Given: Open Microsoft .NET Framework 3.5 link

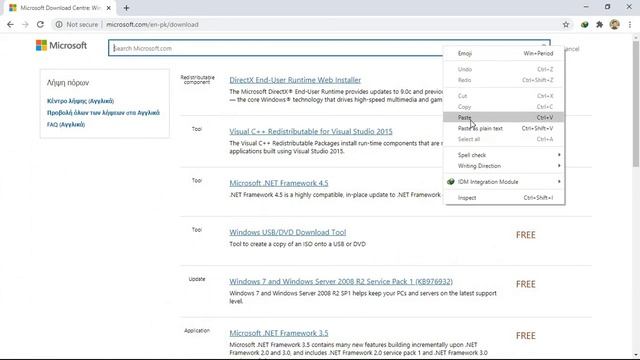Looking at the screenshot, I should pos(279,333).
